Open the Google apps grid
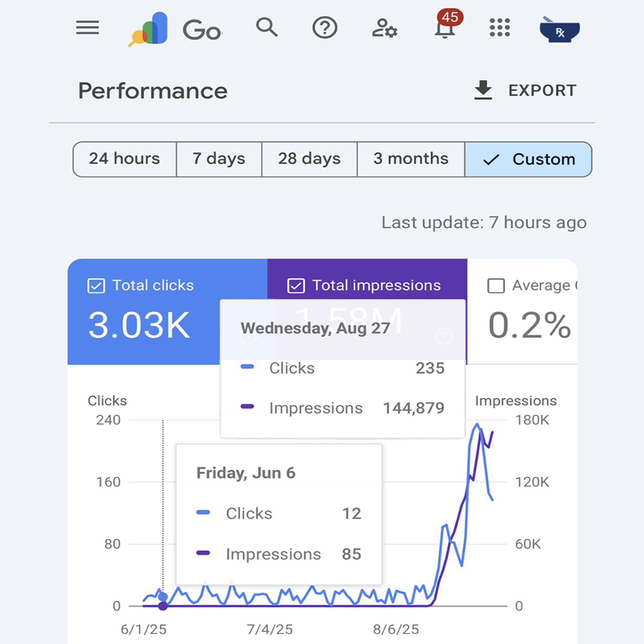Image resolution: width=644 pixels, height=644 pixels. [x=500, y=28]
